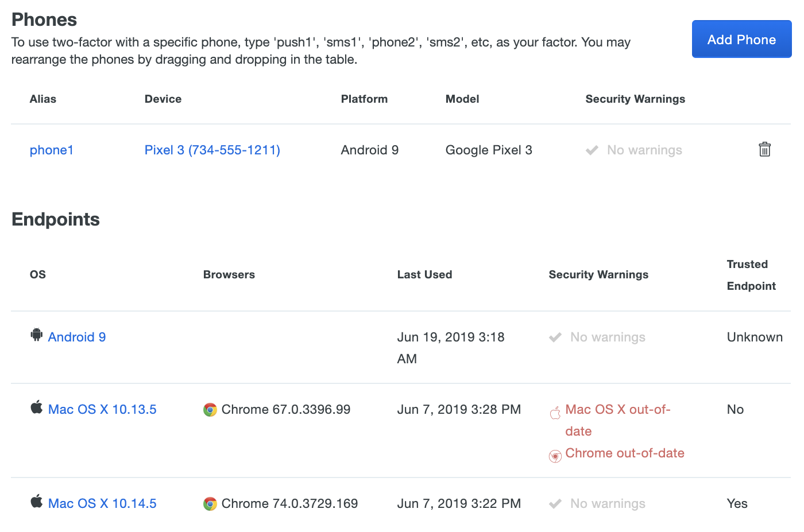
Task: Open the Pixel 3 (734-555-1211) device link
Action: [x=212, y=150]
